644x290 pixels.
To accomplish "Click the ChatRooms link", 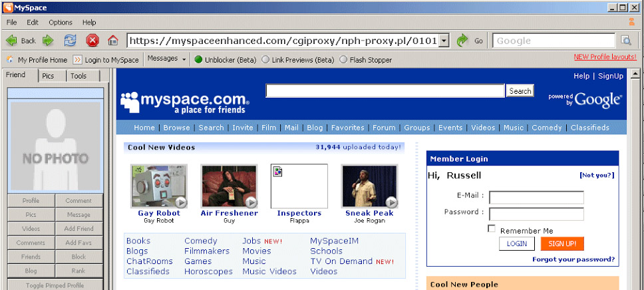I will [150, 261].
